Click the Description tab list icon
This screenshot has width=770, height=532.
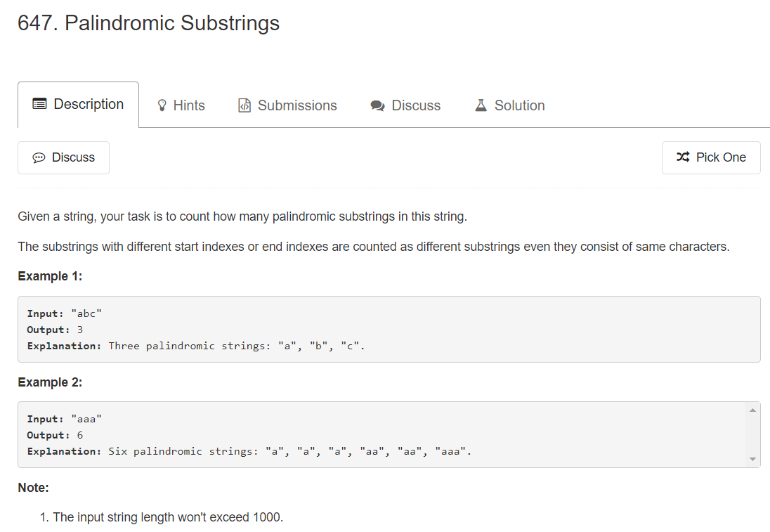point(39,103)
